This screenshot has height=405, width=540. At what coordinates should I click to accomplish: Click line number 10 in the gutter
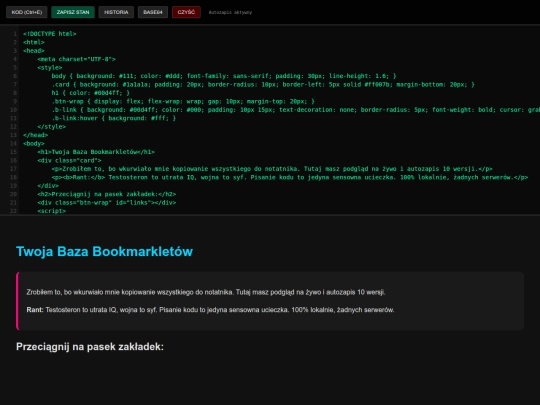[13, 110]
